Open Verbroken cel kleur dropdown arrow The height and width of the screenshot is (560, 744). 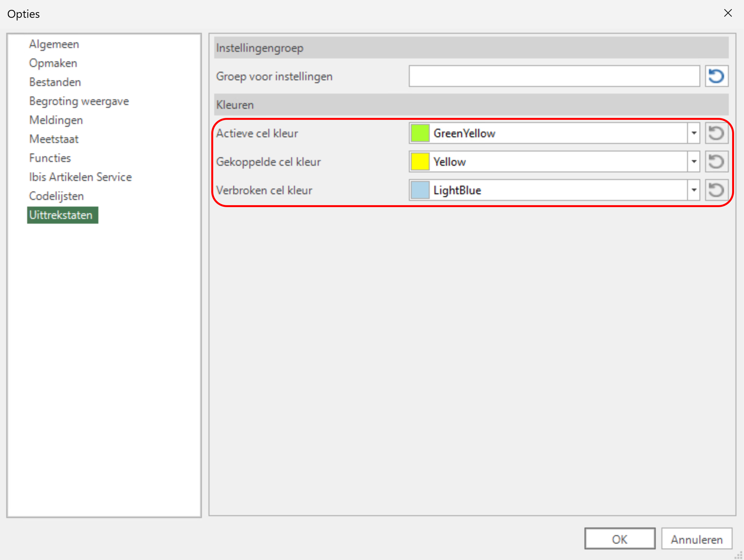(693, 190)
